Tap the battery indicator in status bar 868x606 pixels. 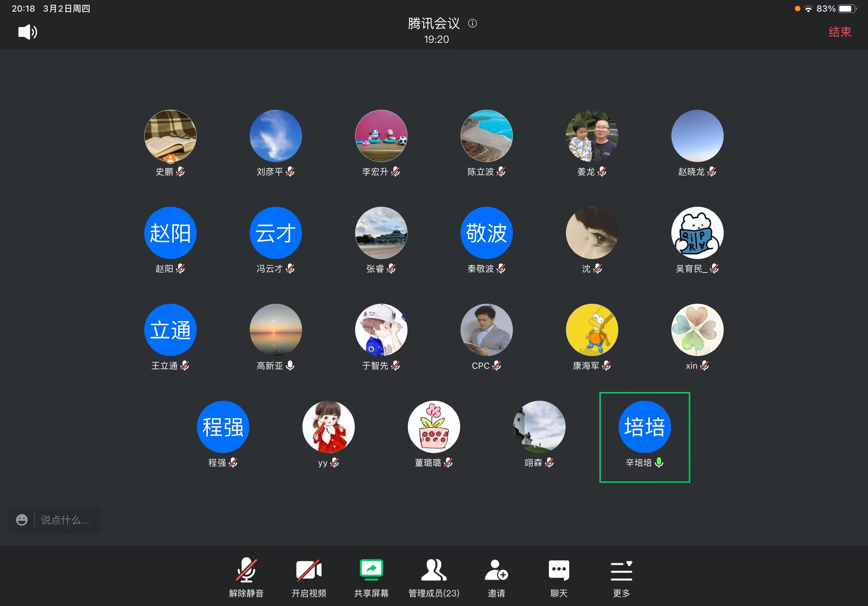pos(847,8)
